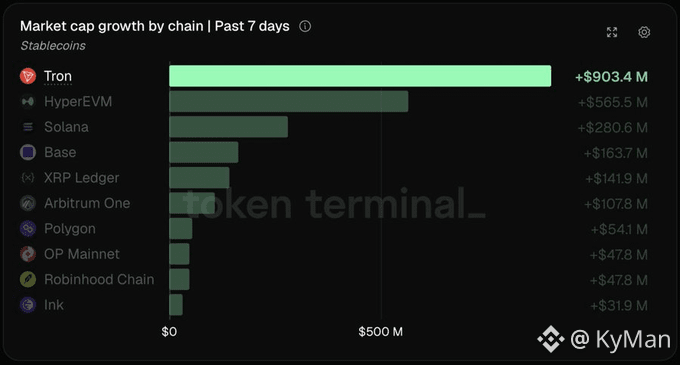Viewport: 680px width, 365px height.
Task: Click the Binance logo near KyMan watermark
Action: pyautogui.click(x=551, y=339)
